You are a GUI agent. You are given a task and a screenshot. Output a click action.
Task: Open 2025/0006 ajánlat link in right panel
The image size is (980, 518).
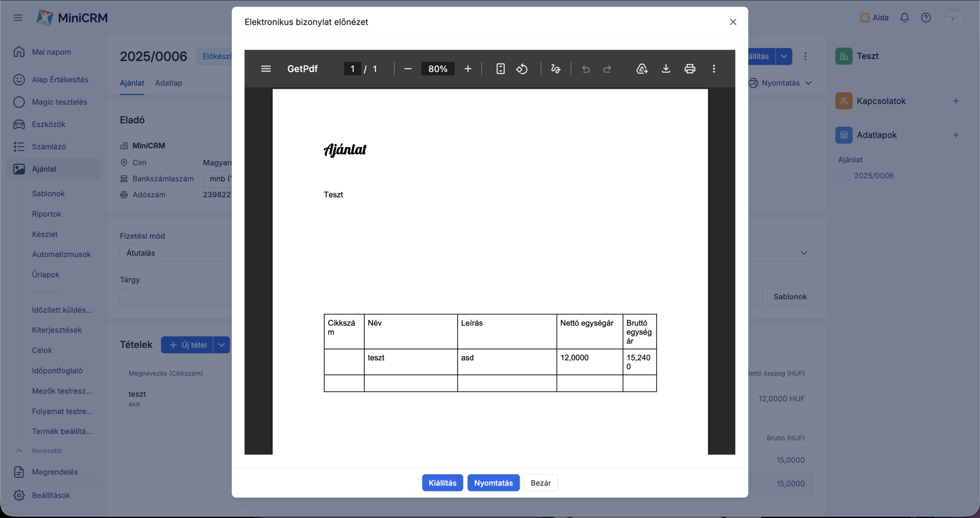(874, 175)
